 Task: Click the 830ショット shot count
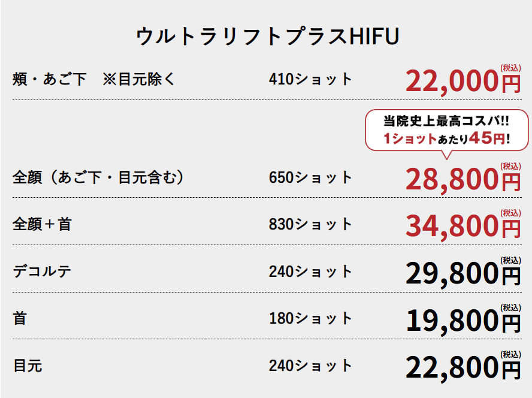tap(310, 224)
